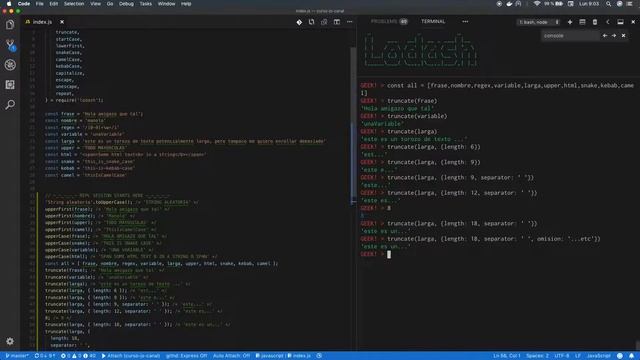
Task: Open the Extensions view in activity bar
Action: (10, 84)
